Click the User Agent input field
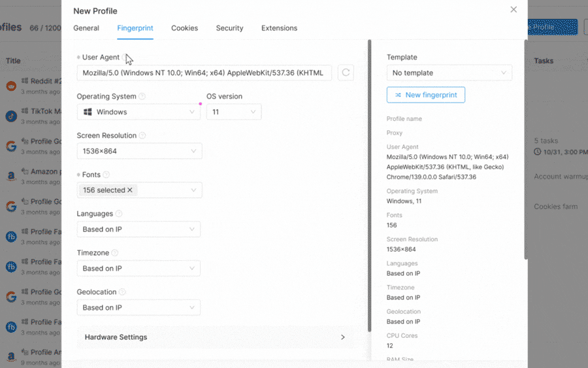Screen dimensions: 588x368 (204, 73)
